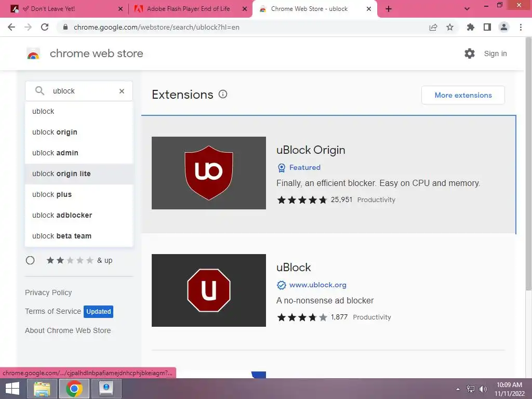The width and height of the screenshot is (532, 399).
Task: Choose suggestion 'ublock origin'
Action: [x=79, y=132]
